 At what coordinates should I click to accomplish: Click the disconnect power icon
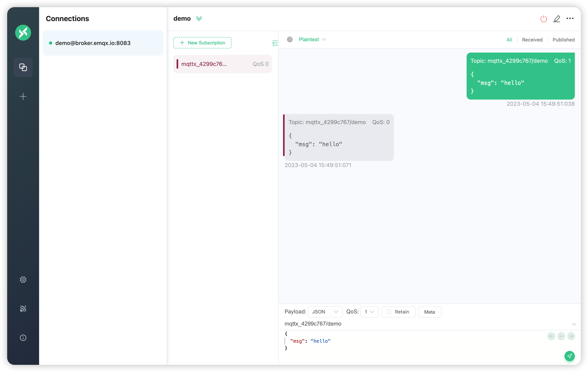tap(543, 18)
